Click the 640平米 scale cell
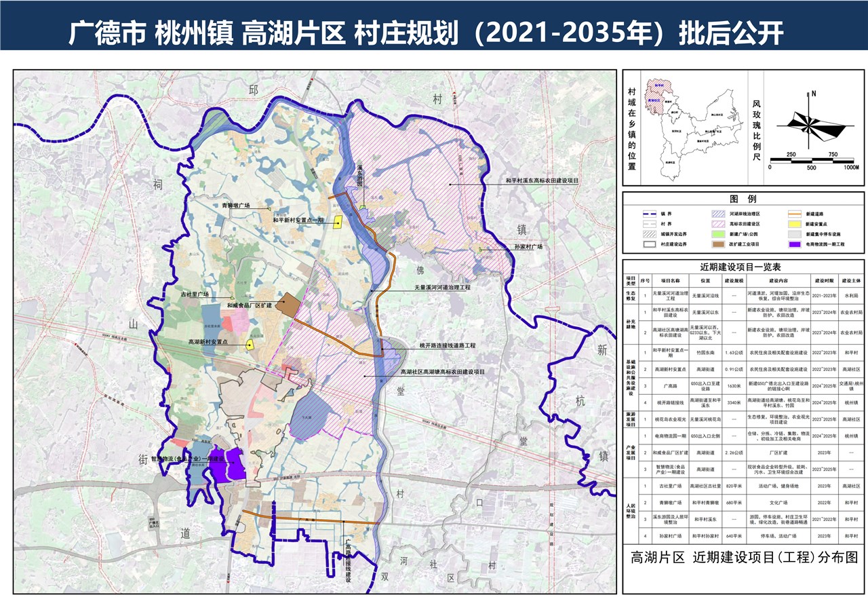 tap(733, 536)
